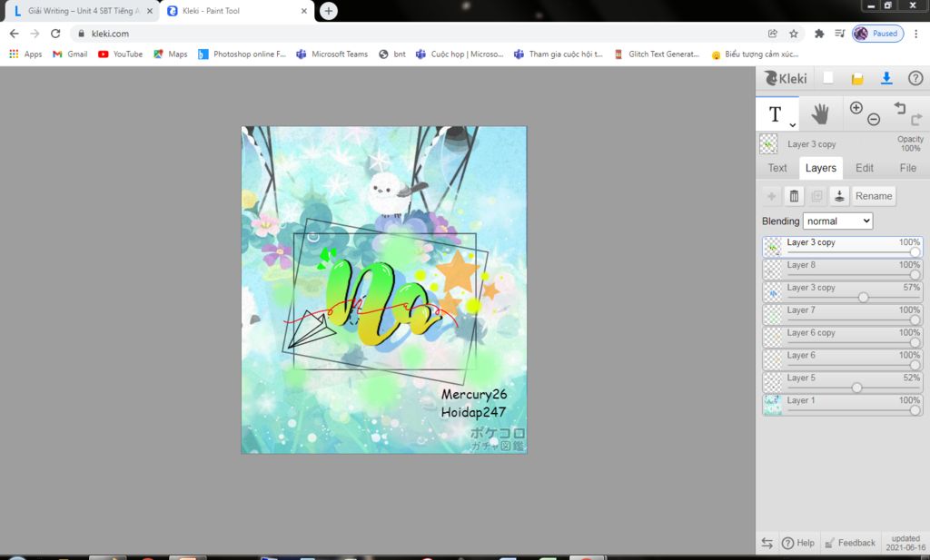Open the Feedback link
This screenshot has height=560, width=930.
[x=850, y=543]
